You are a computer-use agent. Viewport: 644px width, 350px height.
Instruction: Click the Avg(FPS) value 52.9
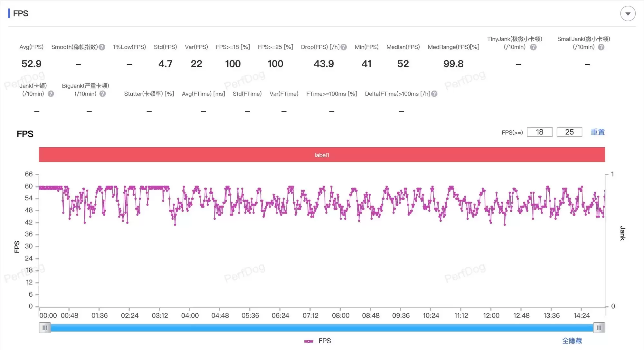point(31,64)
